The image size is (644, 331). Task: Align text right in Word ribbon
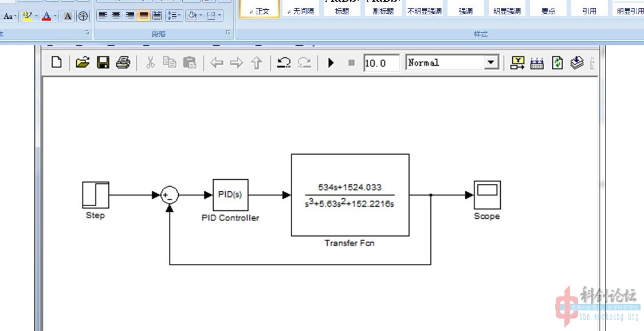pos(130,15)
